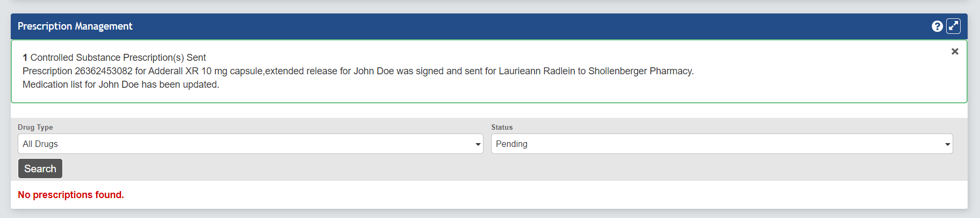Click the Laurieann Radlein name
980x218 pixels.
pos(537,71)
